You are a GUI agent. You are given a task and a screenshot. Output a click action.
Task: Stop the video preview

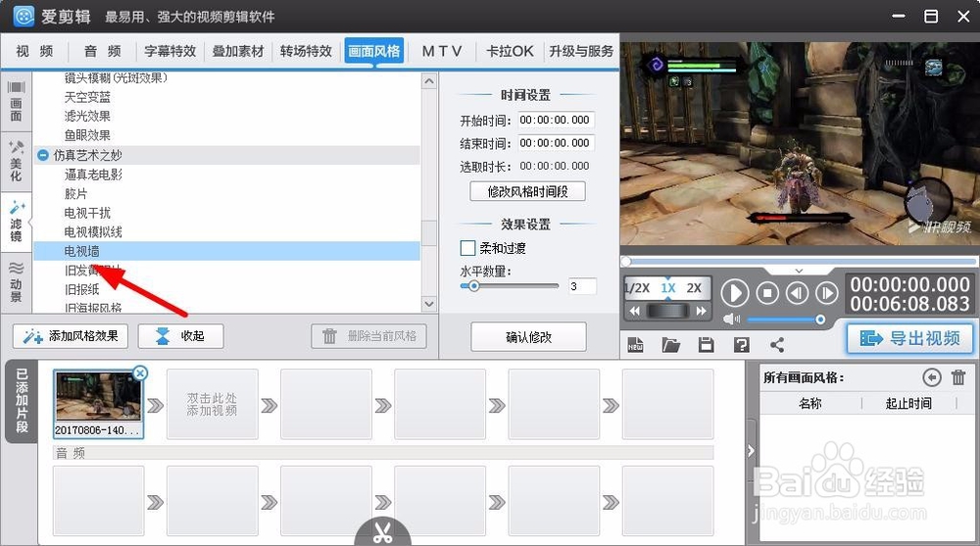pyautogui.click(x=767, y=293)
